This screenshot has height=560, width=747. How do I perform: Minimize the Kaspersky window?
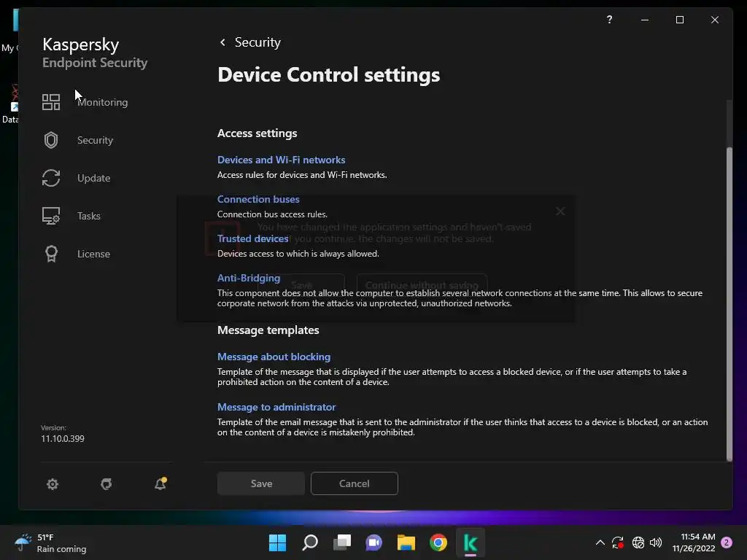(645, 20)
